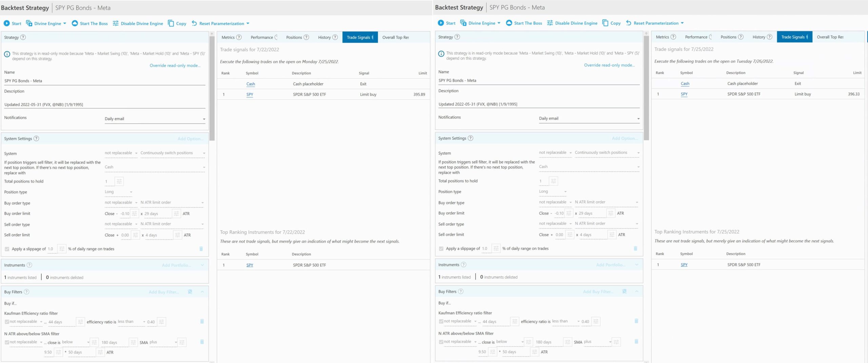Toggle Apply a slippage checkbox in left window
The height and width of the screenshot is (363, 868).
pyautogui.click(x=7, y=249)
